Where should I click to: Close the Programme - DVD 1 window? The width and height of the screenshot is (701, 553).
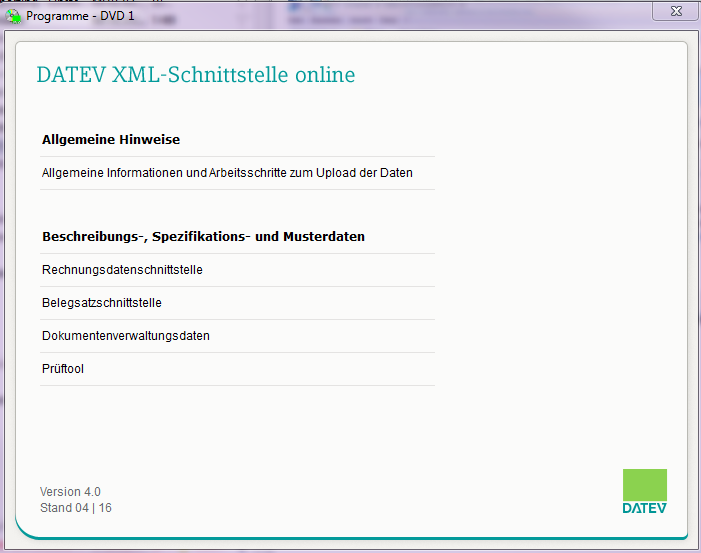(x=676, y=11)
